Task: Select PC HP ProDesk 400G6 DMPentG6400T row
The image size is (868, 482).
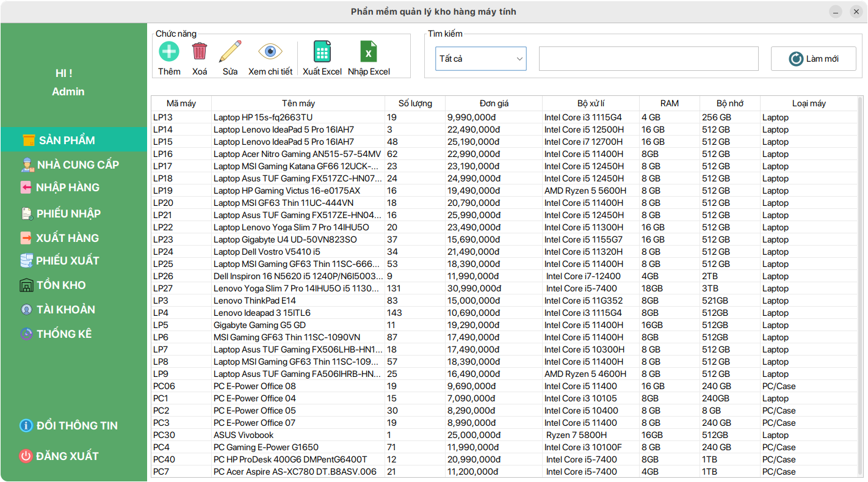Action: coord(504,459)
